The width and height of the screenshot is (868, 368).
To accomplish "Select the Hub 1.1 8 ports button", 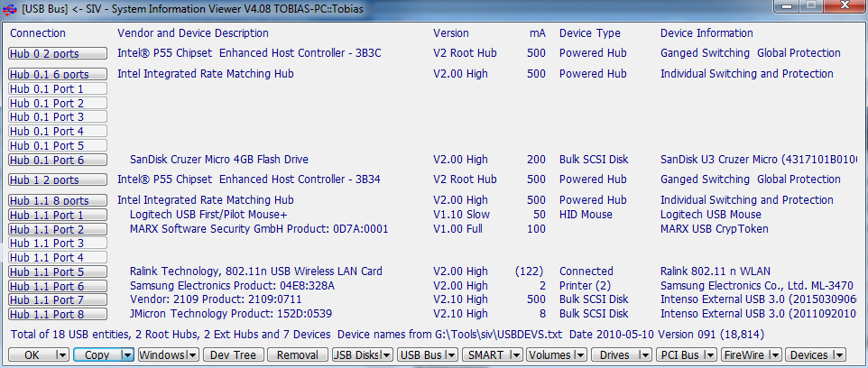I will pos(58,200).
